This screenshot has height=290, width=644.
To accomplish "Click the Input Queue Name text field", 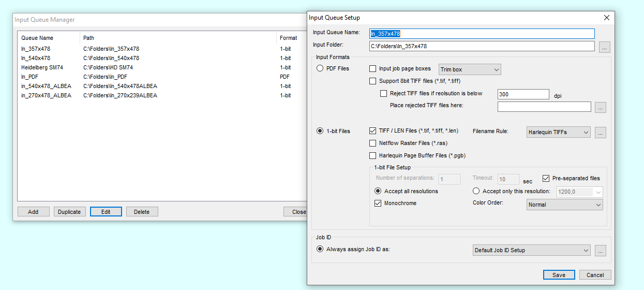I will point(482,34).
